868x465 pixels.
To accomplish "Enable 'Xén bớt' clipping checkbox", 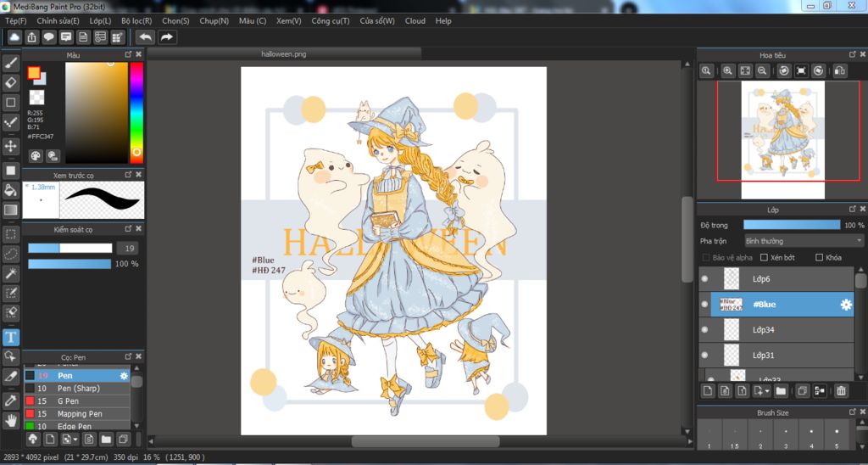I will (764, 258).
